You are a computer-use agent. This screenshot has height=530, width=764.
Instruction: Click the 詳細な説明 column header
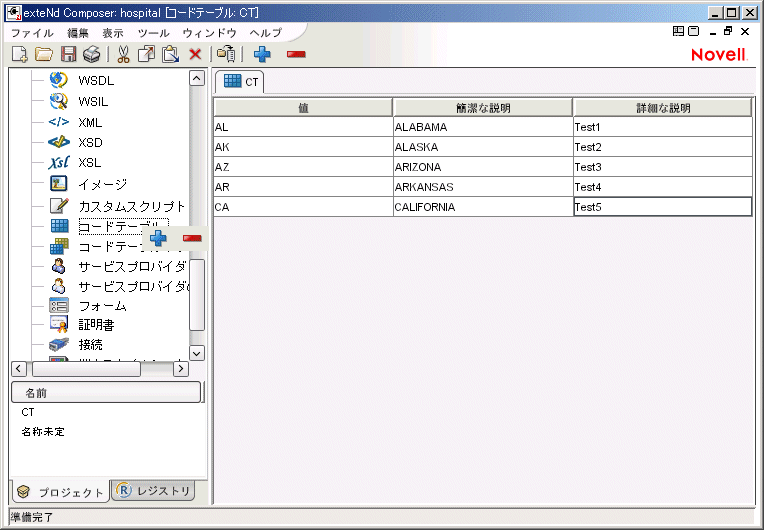pyautogui.click(x=663, y=108)
